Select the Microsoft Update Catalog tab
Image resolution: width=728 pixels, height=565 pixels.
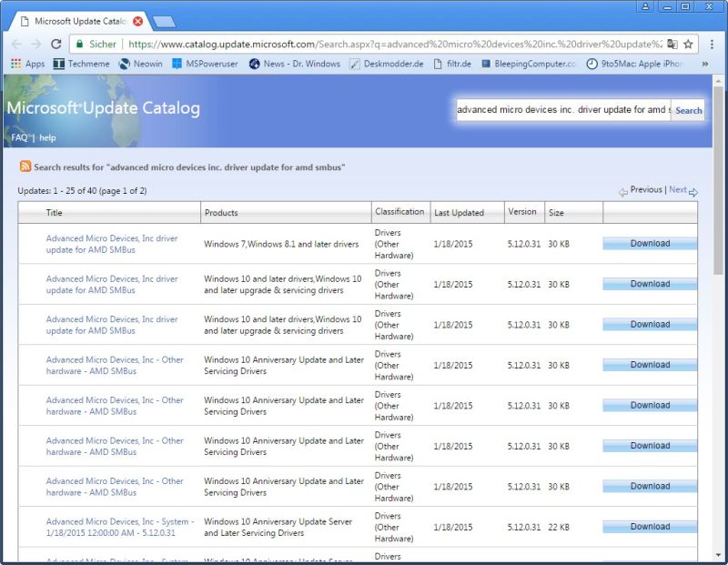tap(80, 21)
